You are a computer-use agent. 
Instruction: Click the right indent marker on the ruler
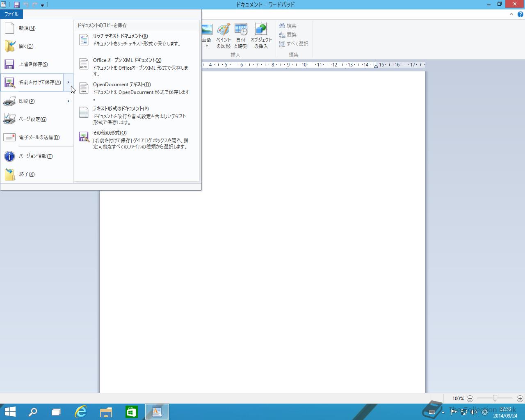coord(376,66)
